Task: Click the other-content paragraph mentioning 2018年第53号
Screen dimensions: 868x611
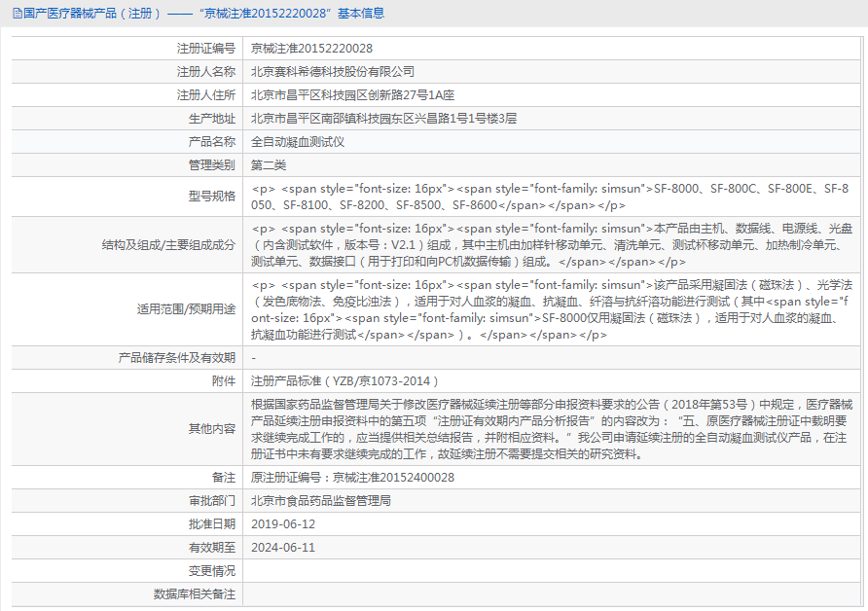Action: click(552, 429)
